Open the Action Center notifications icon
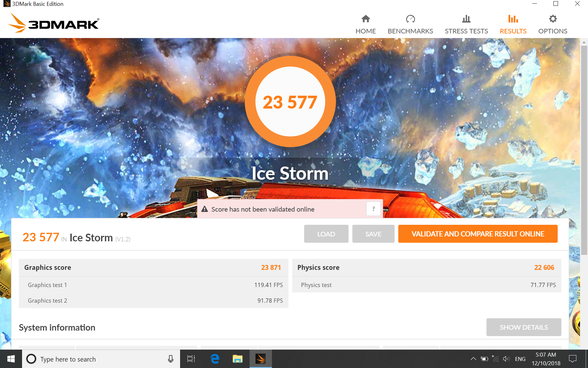Screen dimensions: 588x368 pos(572,359)
